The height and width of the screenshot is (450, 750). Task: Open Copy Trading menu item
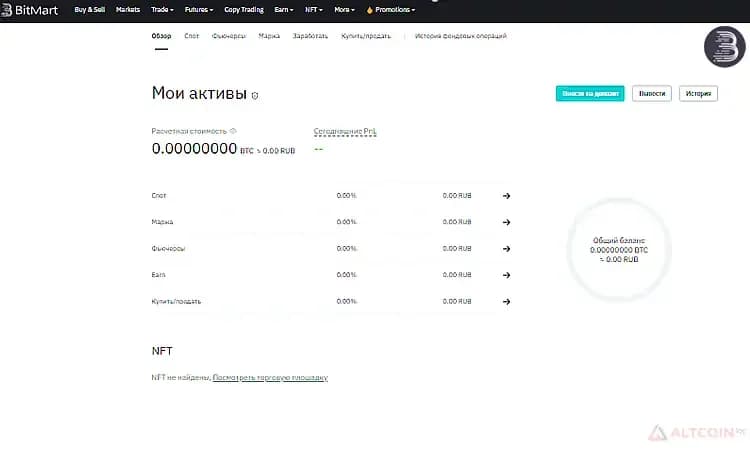244,10
